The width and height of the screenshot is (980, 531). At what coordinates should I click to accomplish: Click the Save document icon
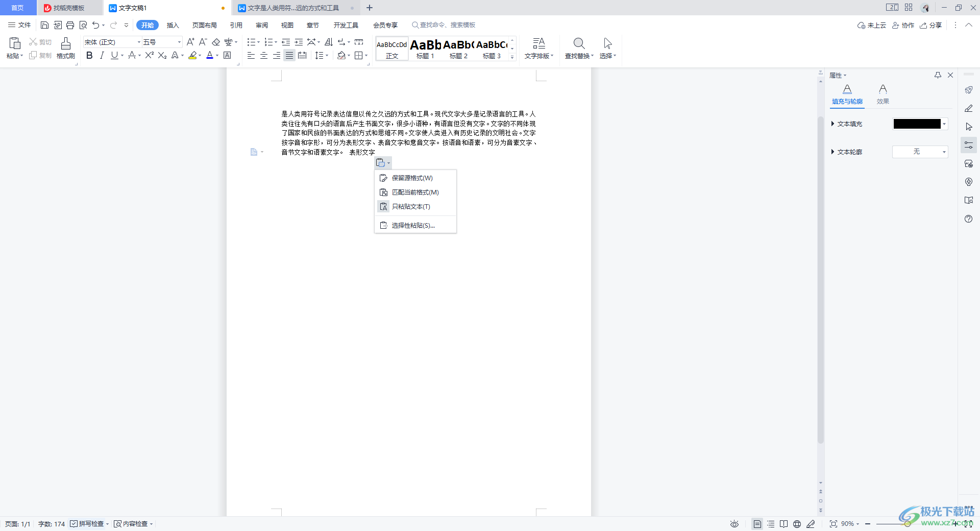pos(44,25)
